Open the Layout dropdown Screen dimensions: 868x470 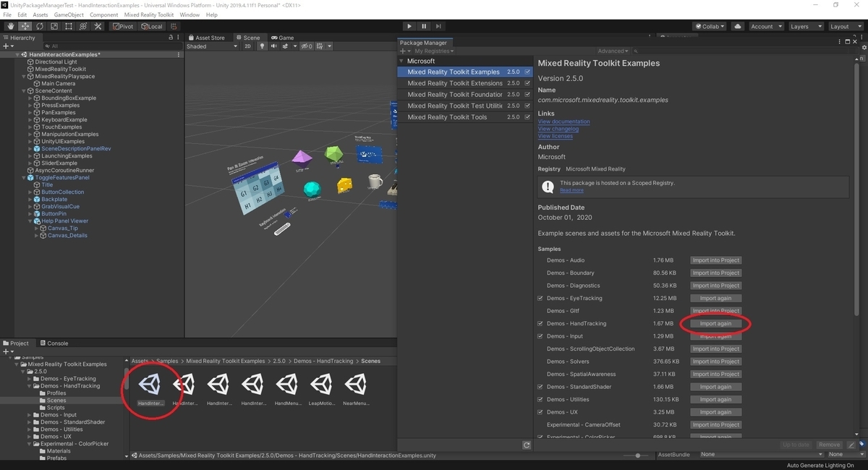tap(845, 26)
